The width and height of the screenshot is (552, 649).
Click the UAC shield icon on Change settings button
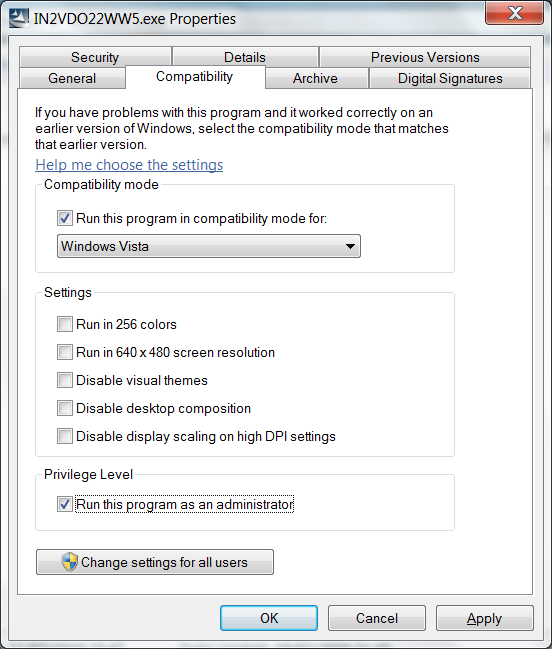[69, 562]
